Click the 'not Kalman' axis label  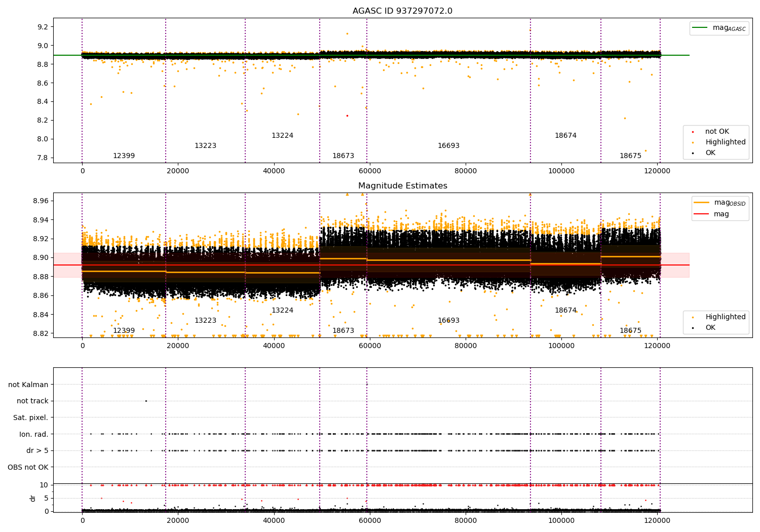tap(28, 385)
